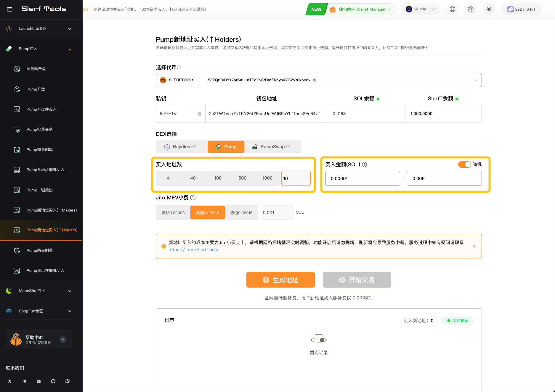Focus the maximum buy amount 0.009 field
The image size is (555, 392).
tap(444, 178)
